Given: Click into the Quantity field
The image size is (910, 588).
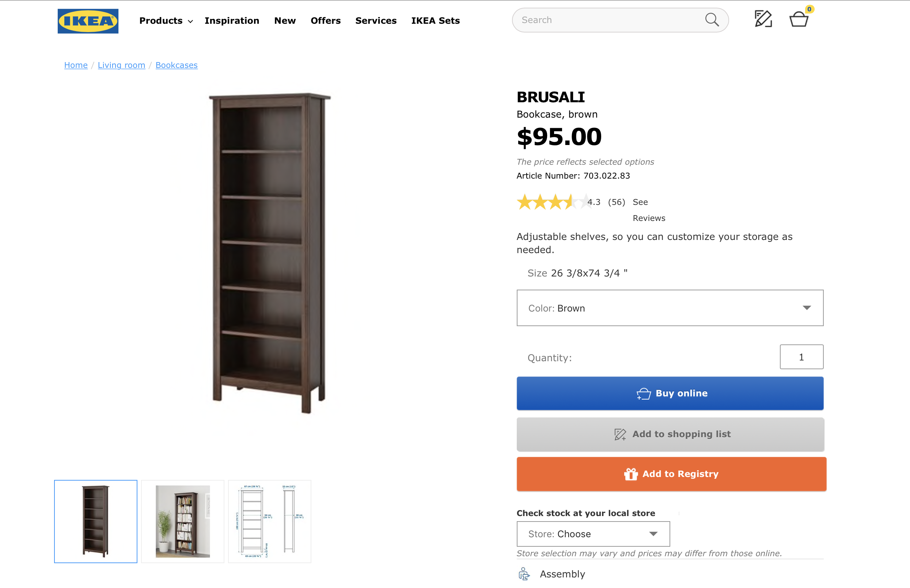Looking at the screenshot, I should [801, 357].
